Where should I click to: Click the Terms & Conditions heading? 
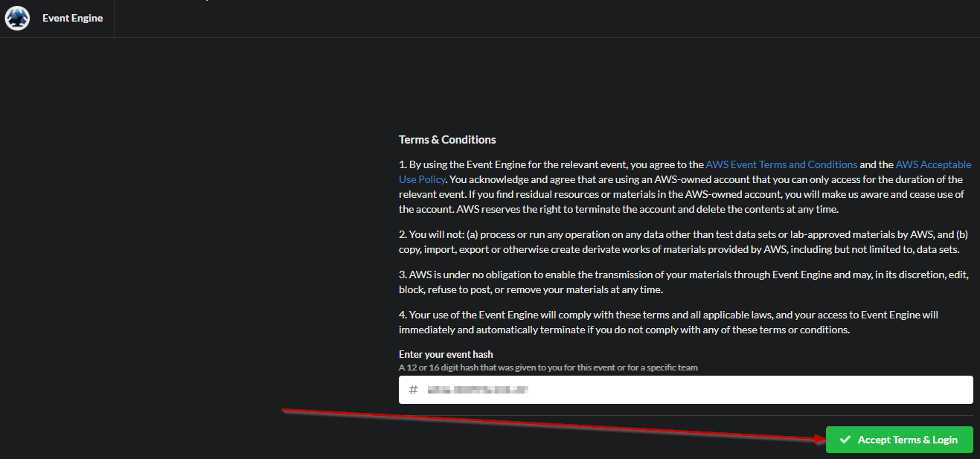tap(447, 140)
